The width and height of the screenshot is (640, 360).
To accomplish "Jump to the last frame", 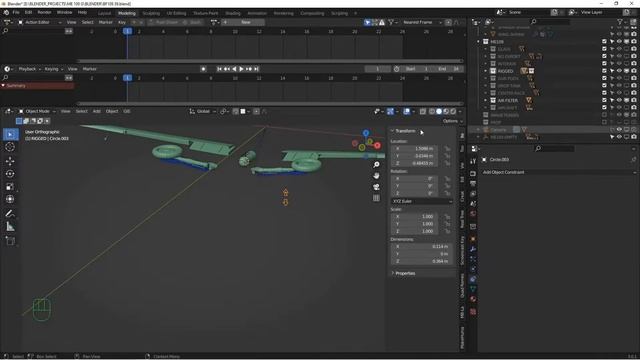I will click(256, 69).
